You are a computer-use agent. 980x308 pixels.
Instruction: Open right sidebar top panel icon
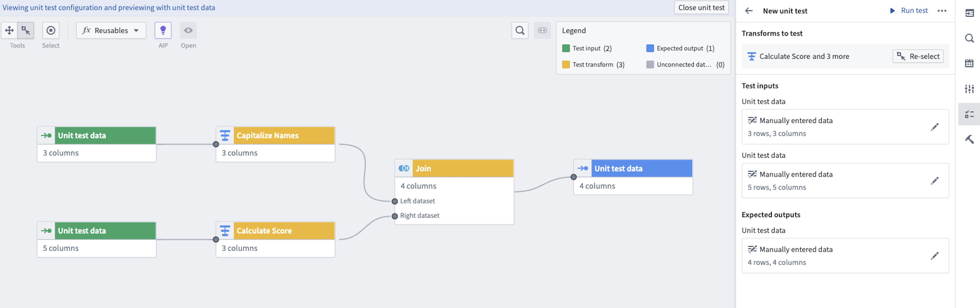click(969, 13)
